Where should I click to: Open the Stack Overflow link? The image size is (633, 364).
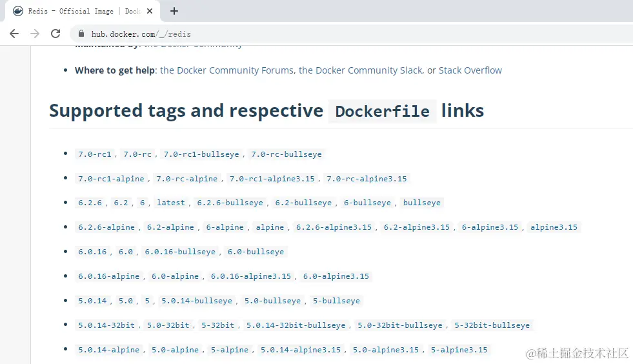click(470, 70)
